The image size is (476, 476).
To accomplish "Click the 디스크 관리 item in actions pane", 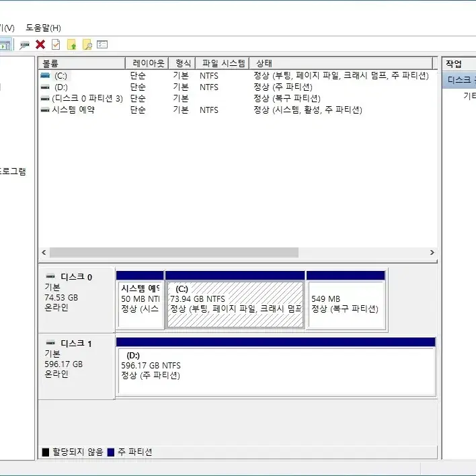I will (x=459, y=80).
